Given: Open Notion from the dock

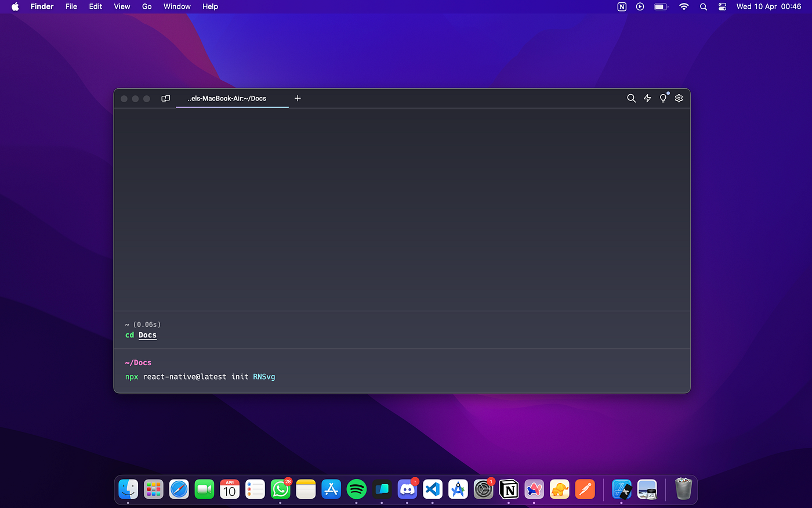Looking at the screenshot, I should pos(509,489).
